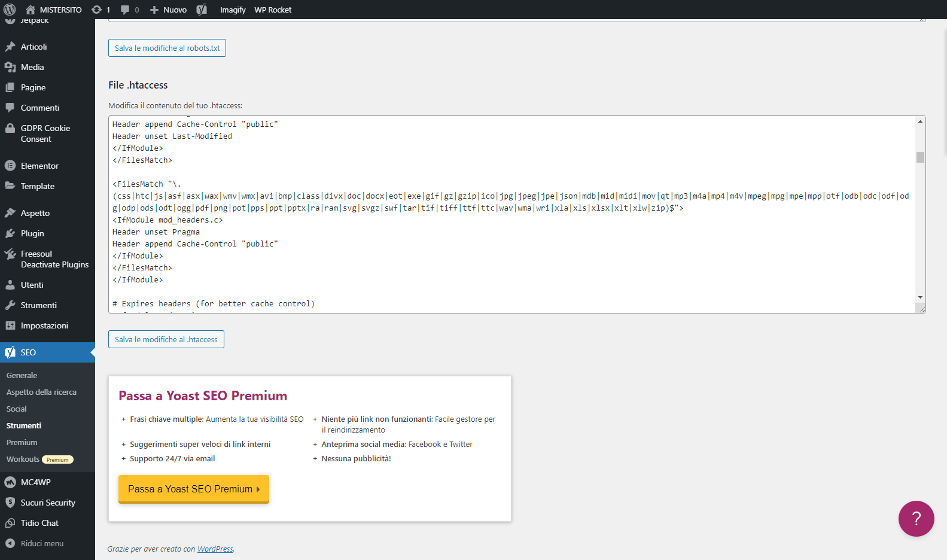Open the Articoli menu label
This screenshot has height=560, width=947.
(x=34, y=47)
